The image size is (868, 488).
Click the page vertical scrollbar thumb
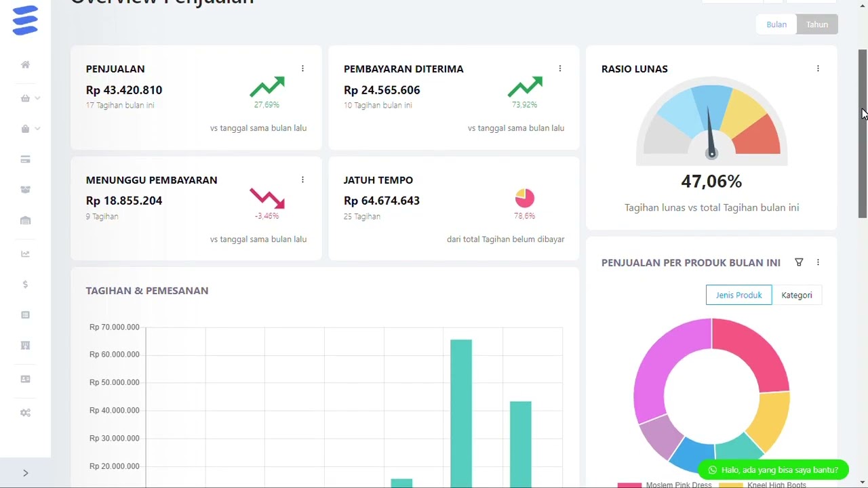[863, 134]
